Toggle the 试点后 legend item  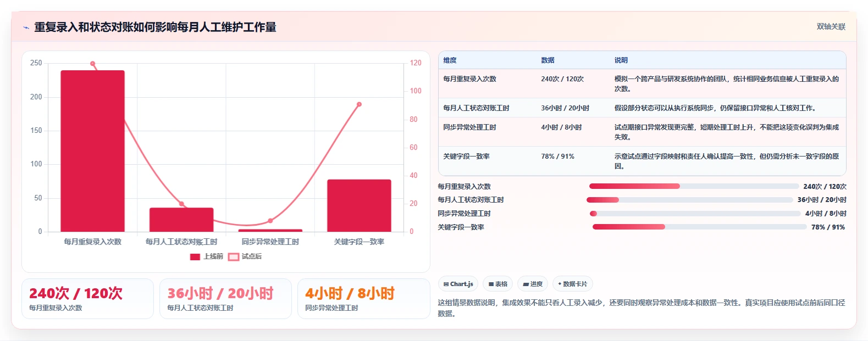[245, 256]
